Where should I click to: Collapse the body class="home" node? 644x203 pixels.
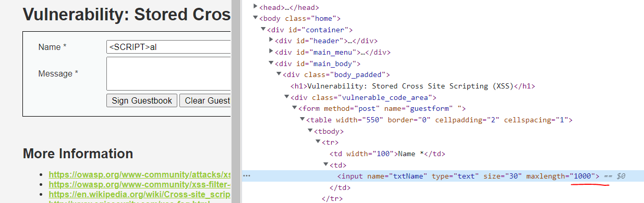(x=256, y=18)
